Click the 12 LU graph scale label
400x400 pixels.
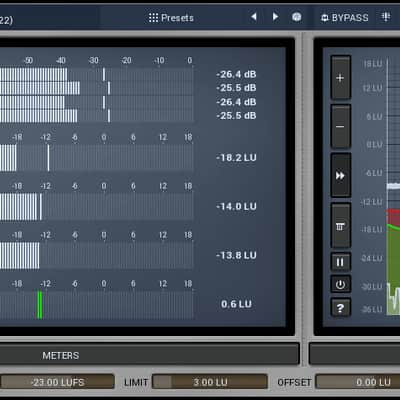click(x=373, y=88)
